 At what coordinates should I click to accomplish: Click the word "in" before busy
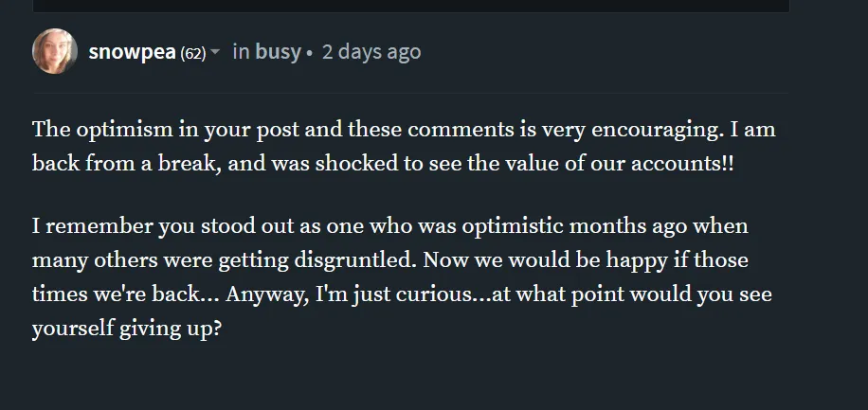click(x=241, y=52)
